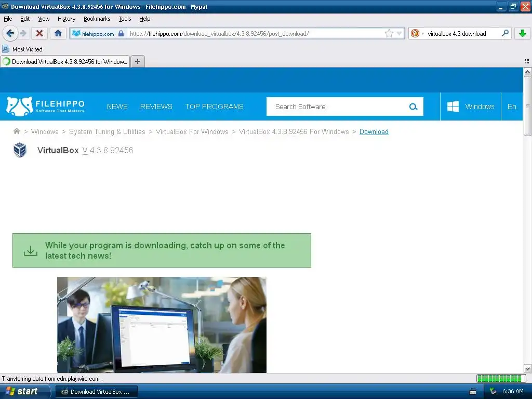The height and width of the screenshot is (399, 532).
Task: Choose search engine from DuckDuckGo dropdown
Action: (417, 33)
